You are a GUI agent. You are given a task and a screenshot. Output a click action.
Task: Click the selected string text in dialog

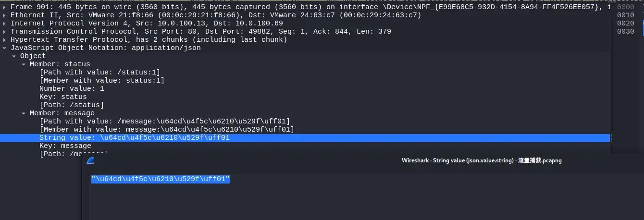pos(161,179)
